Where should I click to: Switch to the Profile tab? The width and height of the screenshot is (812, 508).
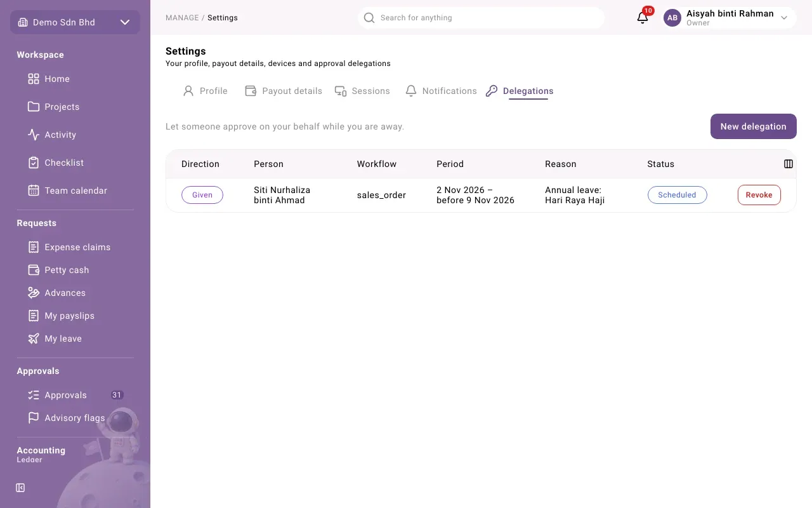(x=205, y=91)
